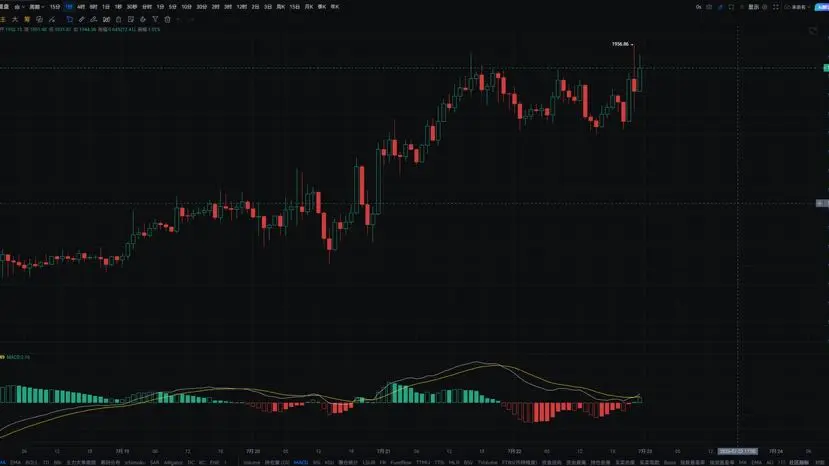Switch to the 1日 timeframe
829x466 pixels.
tap(106, 7)
